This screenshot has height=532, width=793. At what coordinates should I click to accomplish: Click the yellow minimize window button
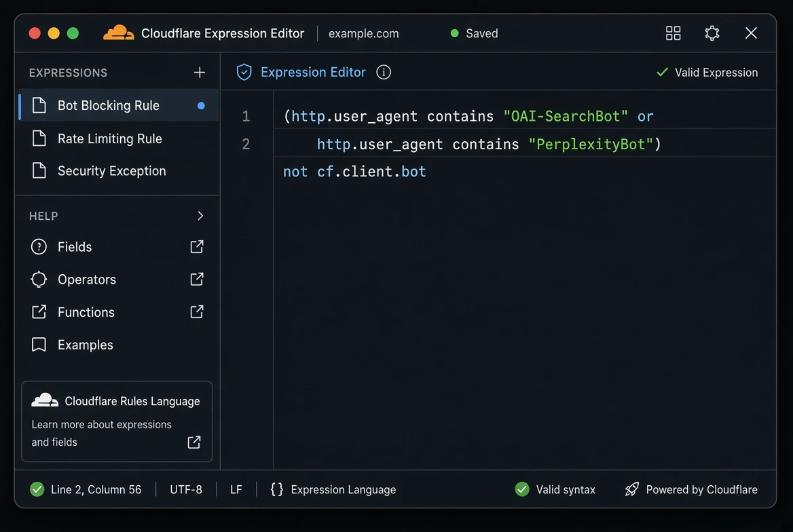(54, 33)
